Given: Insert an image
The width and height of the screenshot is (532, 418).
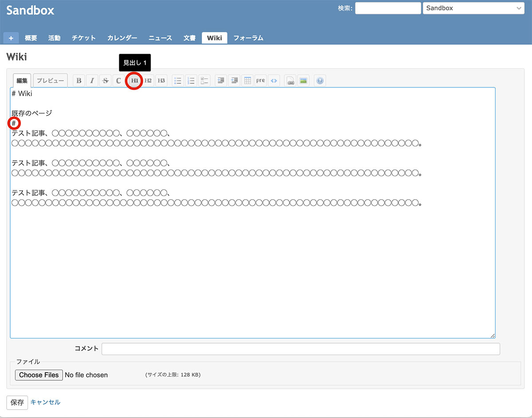Looking at the screenshot, I should (x=304, y=81).
